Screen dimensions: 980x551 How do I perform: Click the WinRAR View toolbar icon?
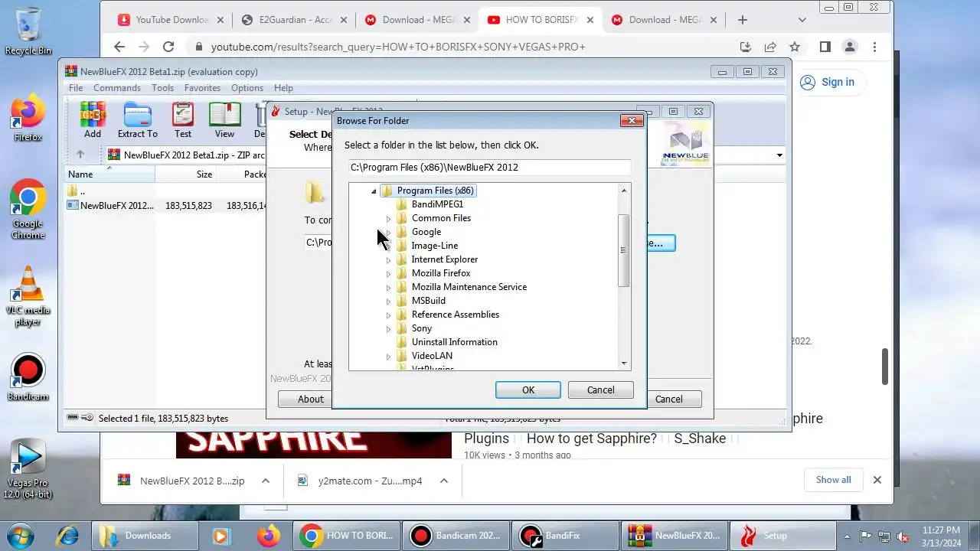pos(224,120)
